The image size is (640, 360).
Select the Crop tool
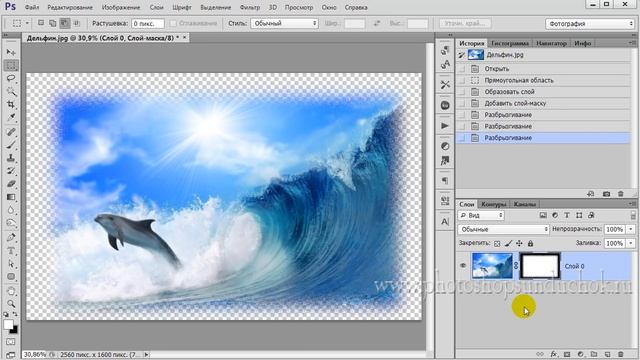(11, 104)
